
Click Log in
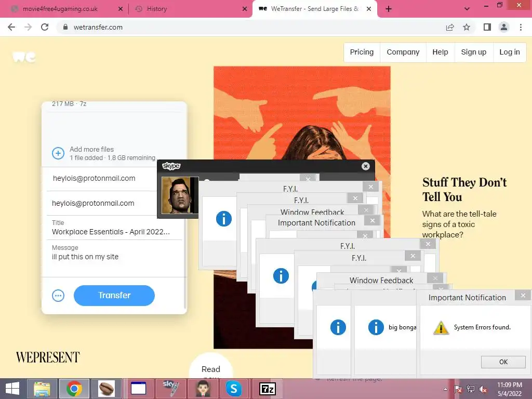click(x=510, y=52)
